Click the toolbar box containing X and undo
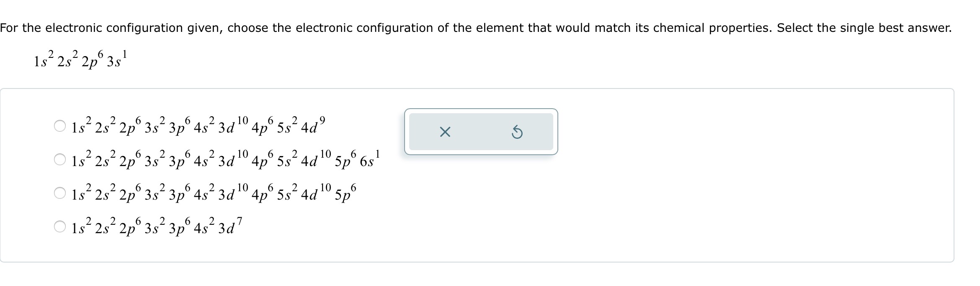This screenshot has width=980, height=286. tap(481, 132)
